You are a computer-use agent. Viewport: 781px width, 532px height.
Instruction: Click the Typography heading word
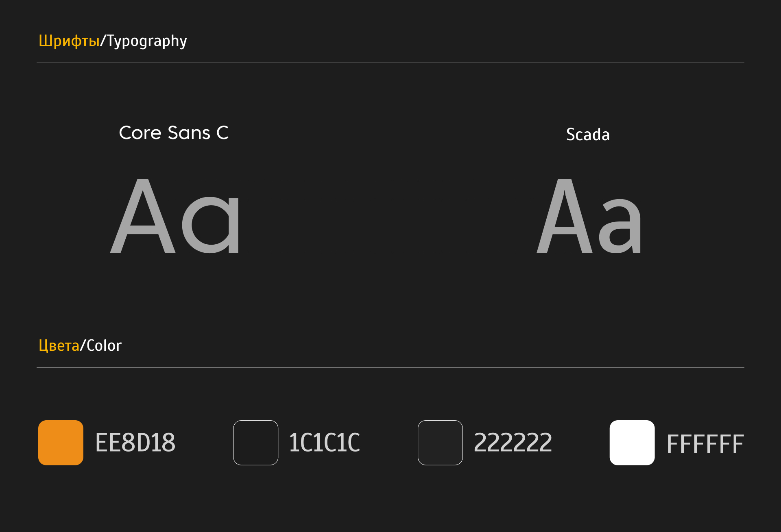tap(147, 41)
